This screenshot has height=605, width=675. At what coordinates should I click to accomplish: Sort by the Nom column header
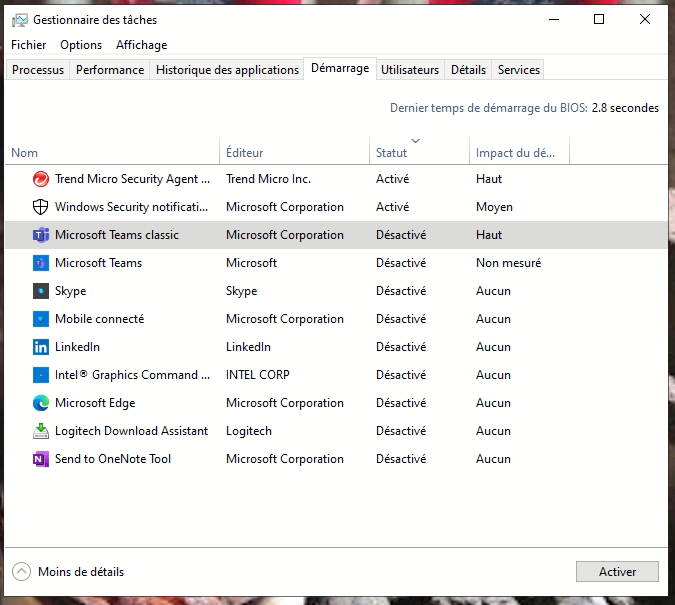112,151
